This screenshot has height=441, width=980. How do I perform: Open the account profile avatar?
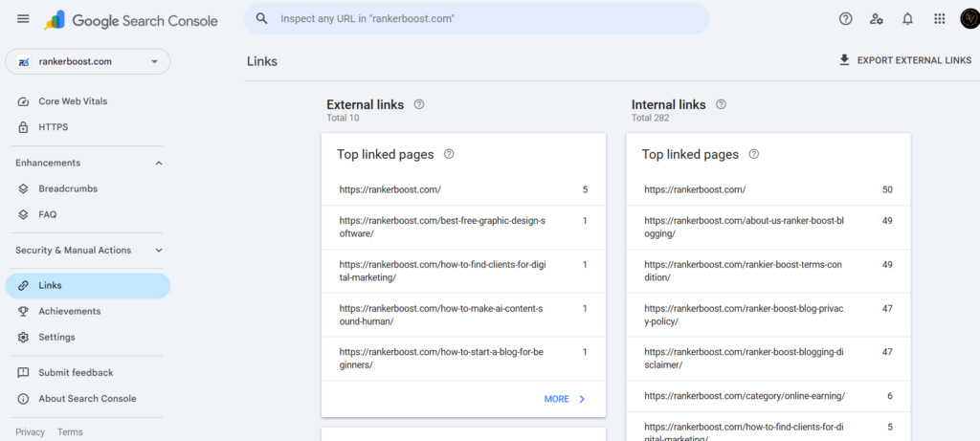[969, 19]
